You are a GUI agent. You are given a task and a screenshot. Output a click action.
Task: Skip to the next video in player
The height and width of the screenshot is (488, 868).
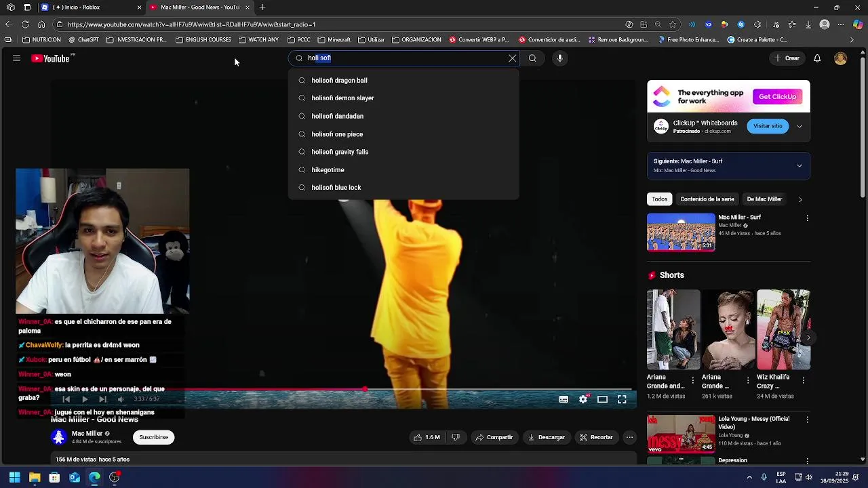click(102, 399)
